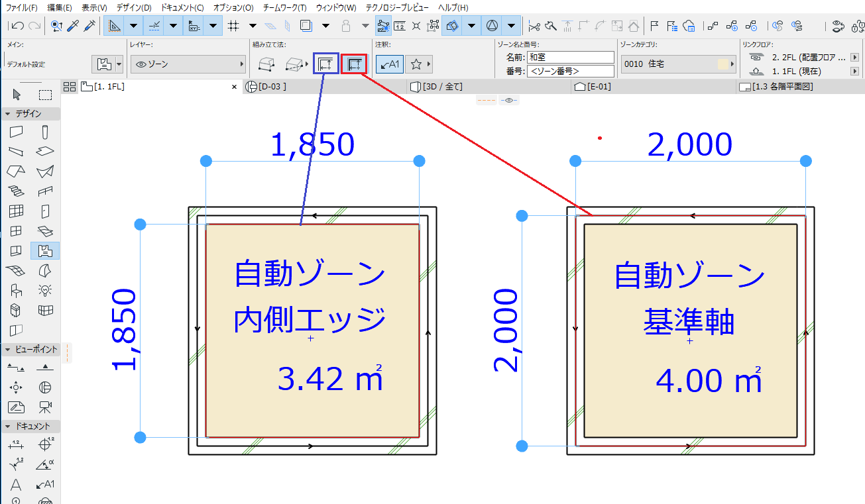
Task: Select the Label tool A1 icon
Action: pyautogui.click(x=45, y=484)
